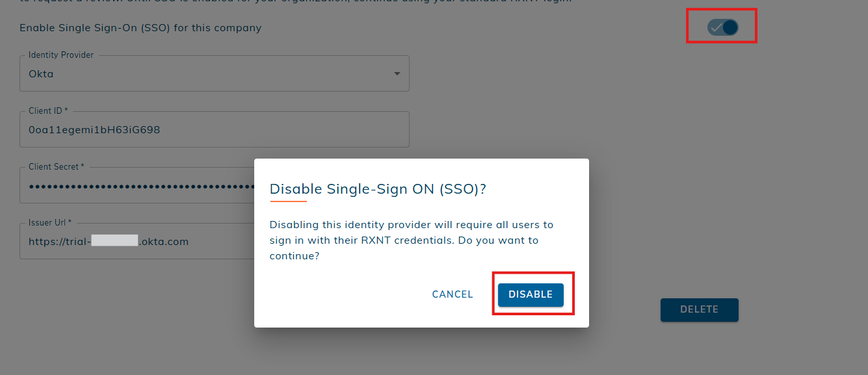Click the Client ID field label
This screenshot has width=868, height=375.
pos(48,111)
